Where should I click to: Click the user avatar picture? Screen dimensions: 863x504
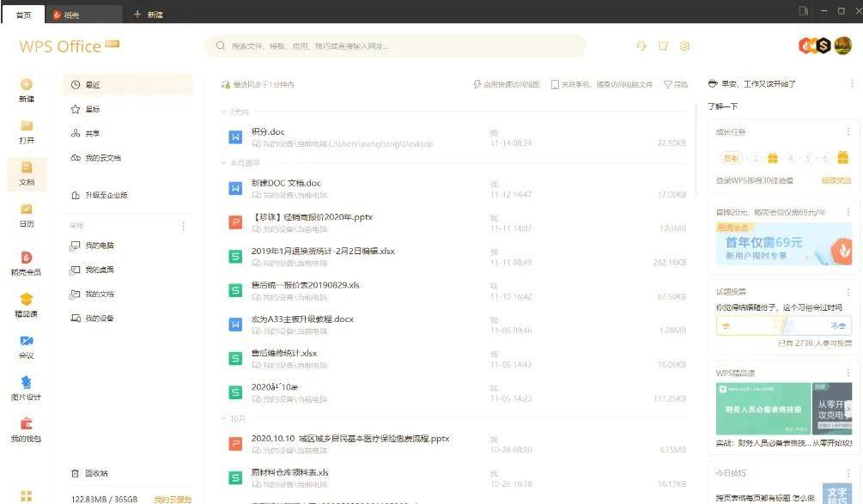pyautogui.click(x=843, y=46)
